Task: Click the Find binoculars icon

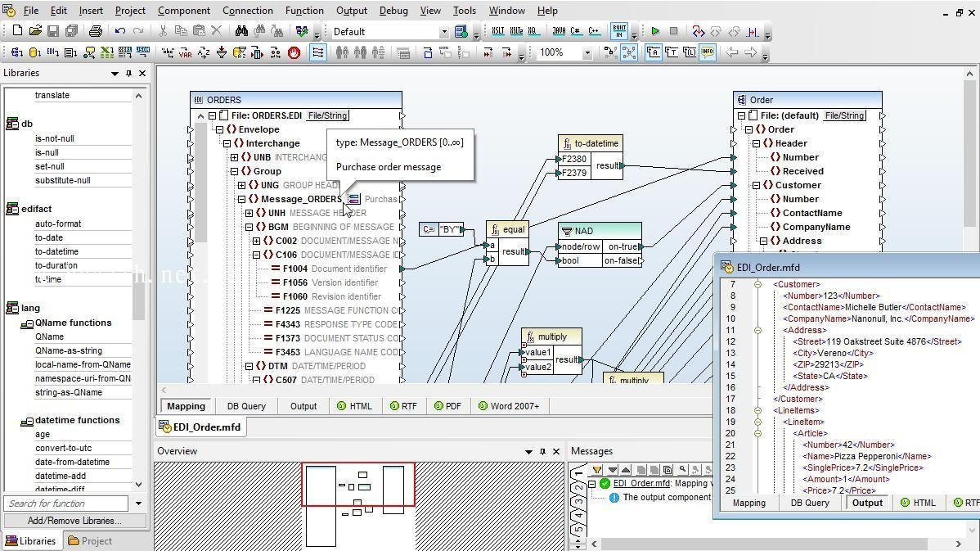Action: tap(241, 30)
